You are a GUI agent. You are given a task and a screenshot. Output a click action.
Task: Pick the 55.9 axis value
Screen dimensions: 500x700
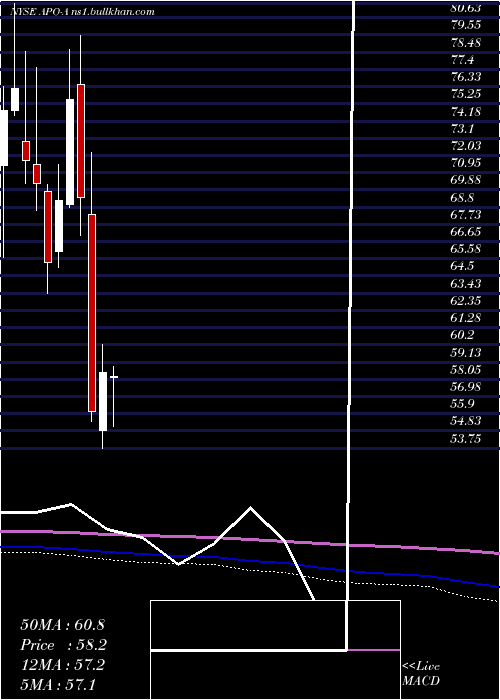(x=462, y=404)
